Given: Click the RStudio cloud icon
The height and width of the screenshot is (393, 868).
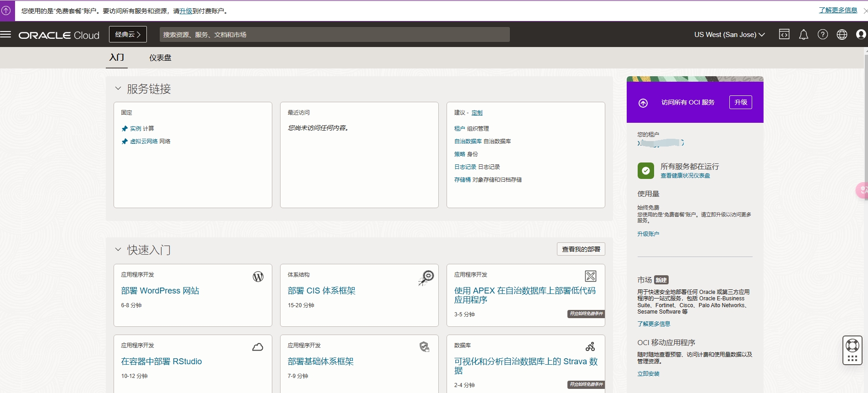Looking at the screenshot, I should click(x=258, y=347).
